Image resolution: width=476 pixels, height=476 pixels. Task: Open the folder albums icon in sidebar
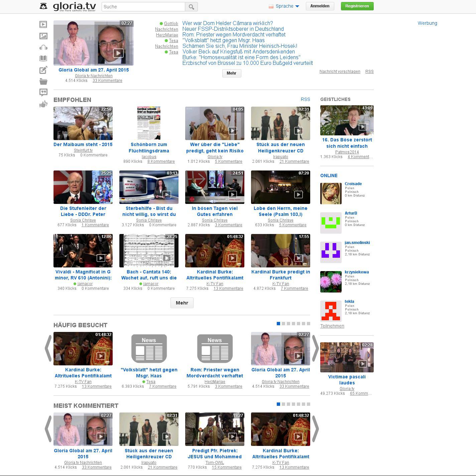(x=43, y=81)
